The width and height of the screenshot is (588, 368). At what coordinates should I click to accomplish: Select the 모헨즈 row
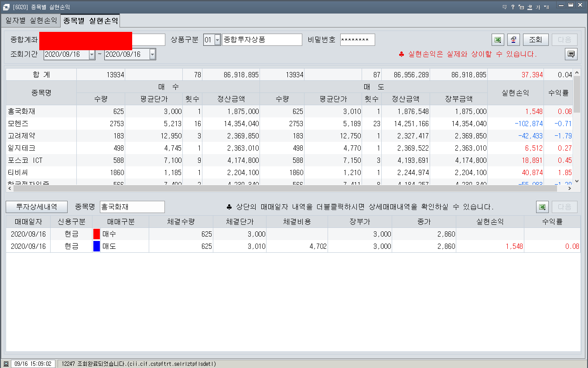tap(289, 124)
